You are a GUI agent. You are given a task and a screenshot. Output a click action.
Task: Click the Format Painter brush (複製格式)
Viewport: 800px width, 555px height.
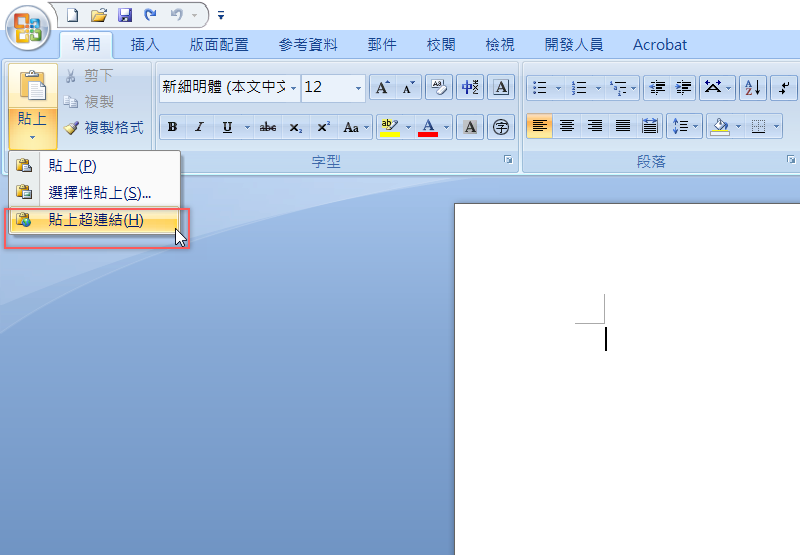pos(103,128)
